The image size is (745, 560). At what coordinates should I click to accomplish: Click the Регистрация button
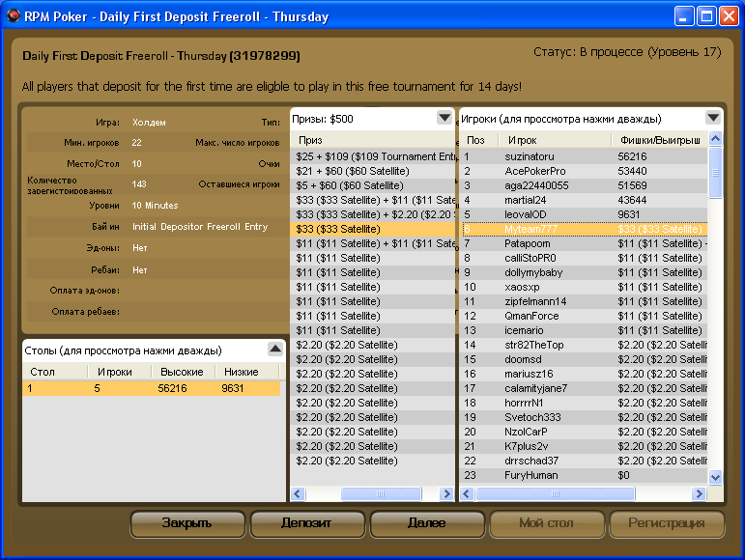[667, 523]
